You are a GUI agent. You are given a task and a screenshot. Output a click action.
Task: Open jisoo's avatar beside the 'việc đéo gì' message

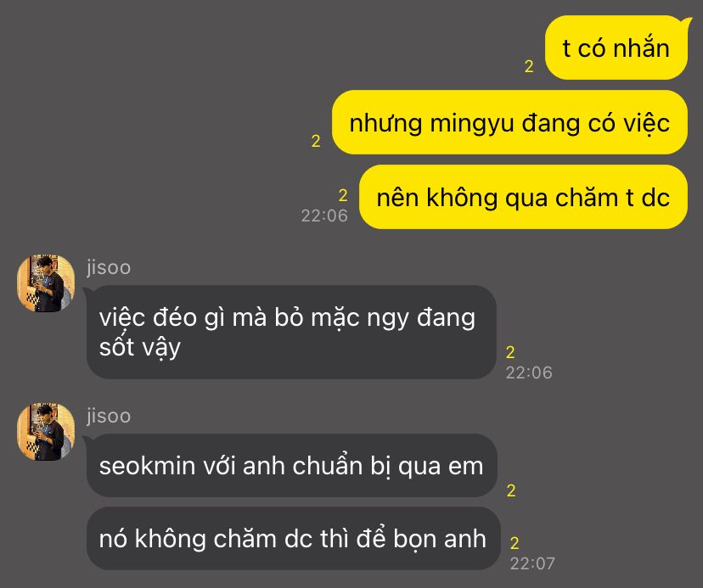(x=46, y=283)
